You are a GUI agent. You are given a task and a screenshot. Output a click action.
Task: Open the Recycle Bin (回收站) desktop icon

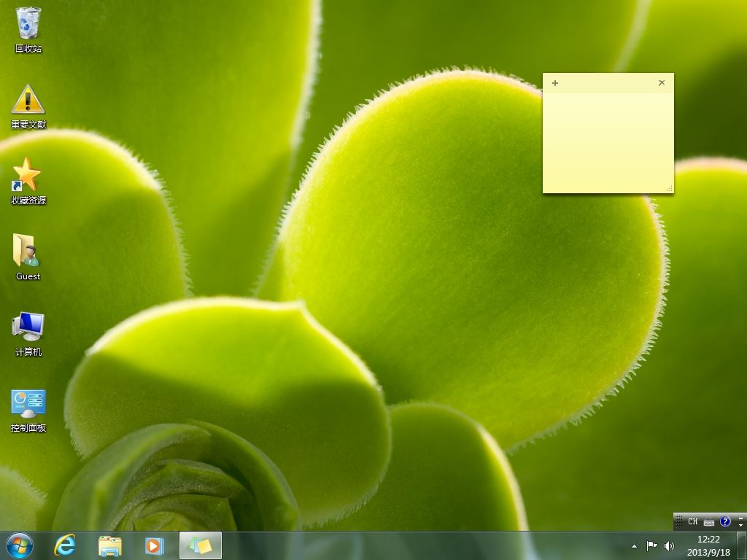[x=28, y=29]
